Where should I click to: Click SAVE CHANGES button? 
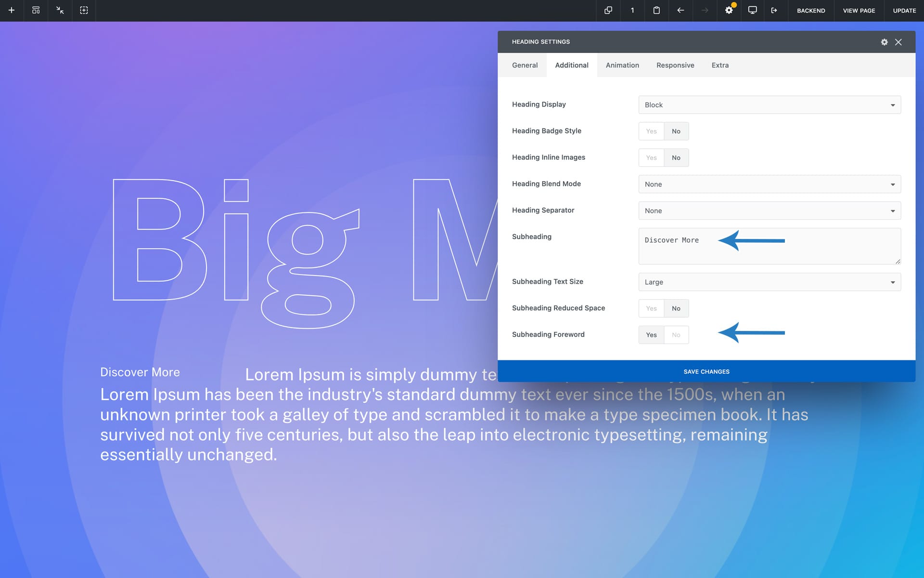(x=706, y=371)
